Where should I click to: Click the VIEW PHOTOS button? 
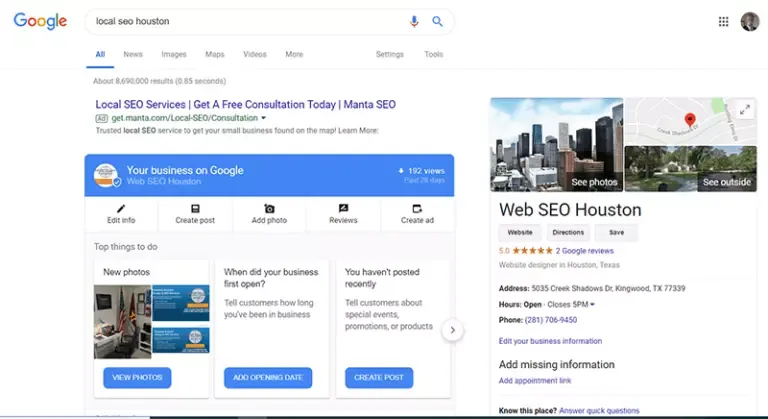click(137, 378)
